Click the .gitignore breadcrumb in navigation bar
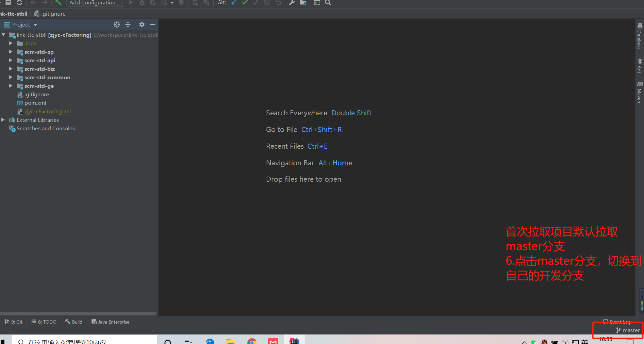The width and height of the screenshot is (644, 344). [x=50, y=14]
